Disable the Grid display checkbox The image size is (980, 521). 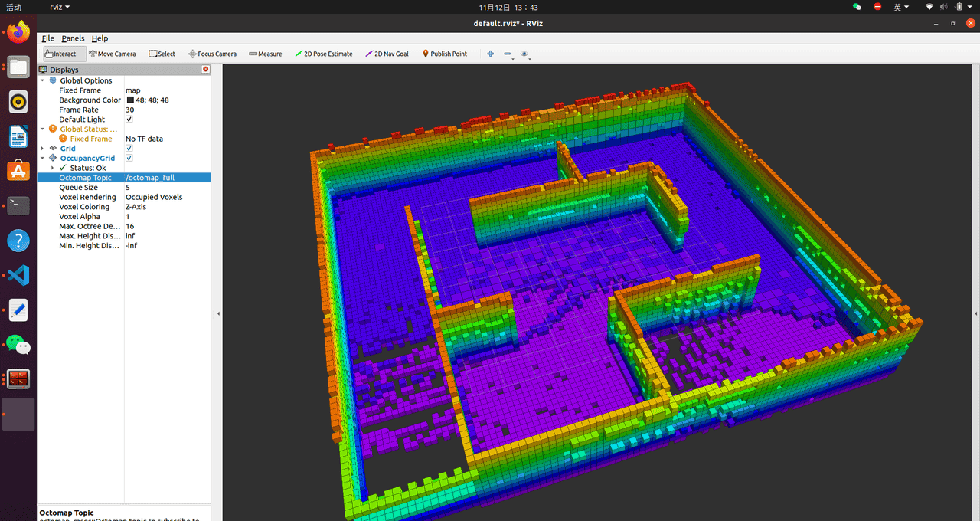(x=129, y=149)
